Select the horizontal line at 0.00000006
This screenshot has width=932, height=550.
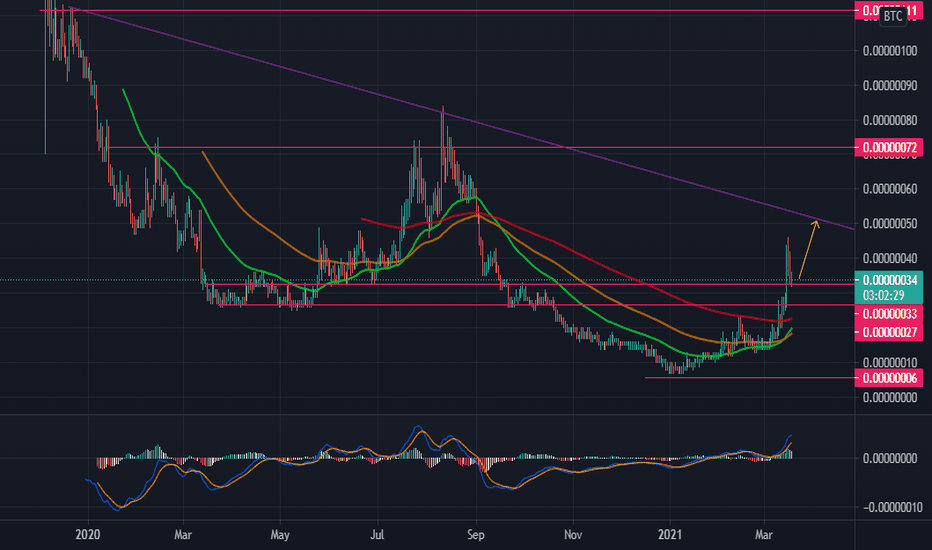[749, 378]
